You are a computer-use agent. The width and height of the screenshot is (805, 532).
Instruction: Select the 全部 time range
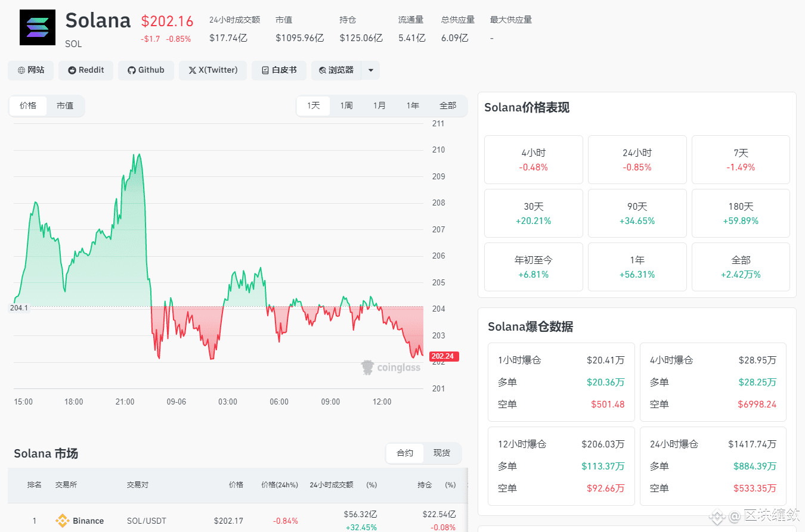click(448, 105)
